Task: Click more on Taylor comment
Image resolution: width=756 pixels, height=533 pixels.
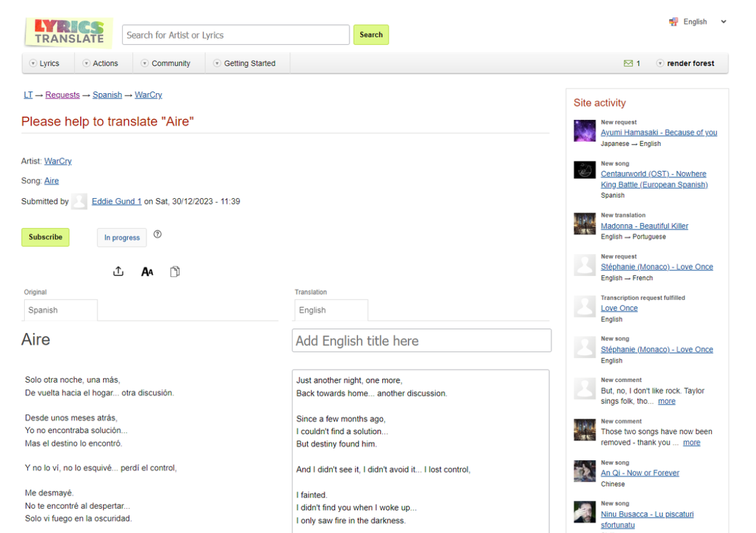Action: (x=667, y=401)
